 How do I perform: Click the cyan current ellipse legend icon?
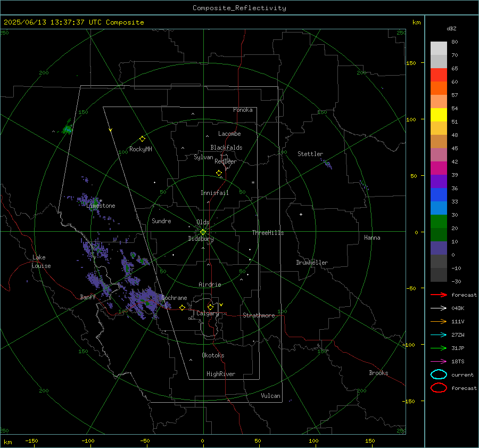tap(439, 374)
